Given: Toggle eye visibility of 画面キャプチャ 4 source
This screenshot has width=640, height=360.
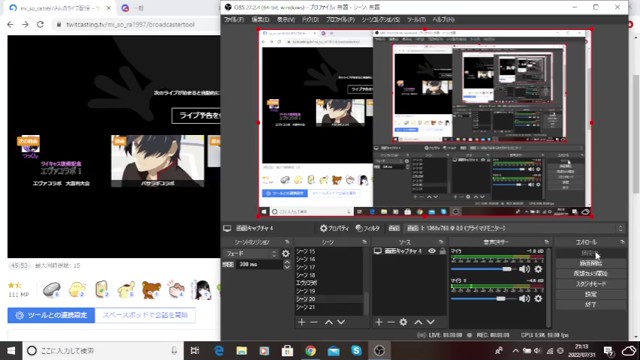Looking at the screenshot, I should coord(432,251).
